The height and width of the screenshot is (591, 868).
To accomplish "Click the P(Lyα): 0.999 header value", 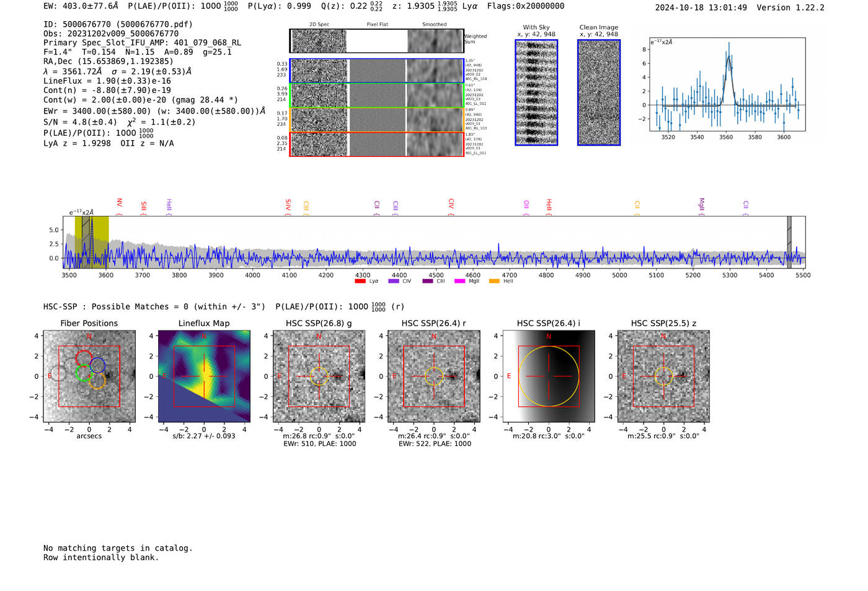I will (280, 6).
